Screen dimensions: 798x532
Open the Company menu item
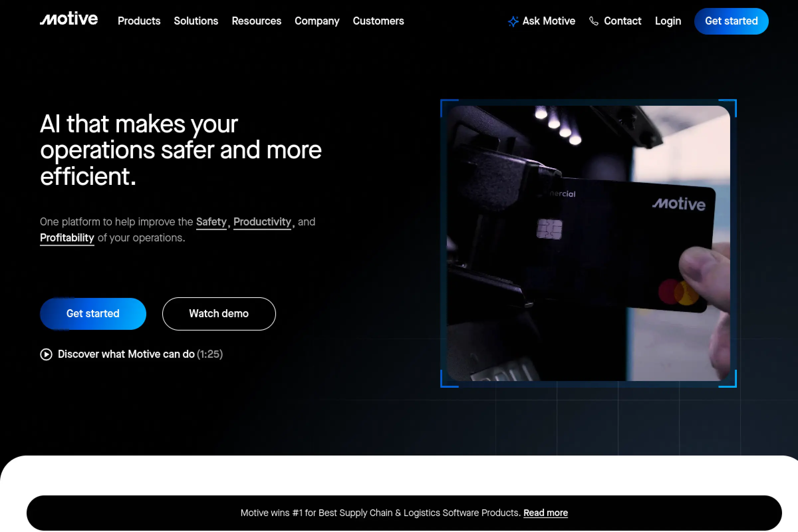pyautogui.click(x=317, y=21)
